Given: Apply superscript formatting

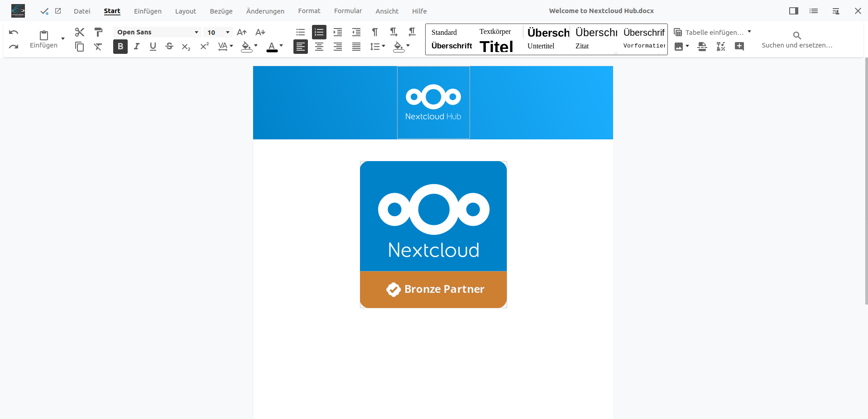Looking at the screenshot, I should coord(204,46).
